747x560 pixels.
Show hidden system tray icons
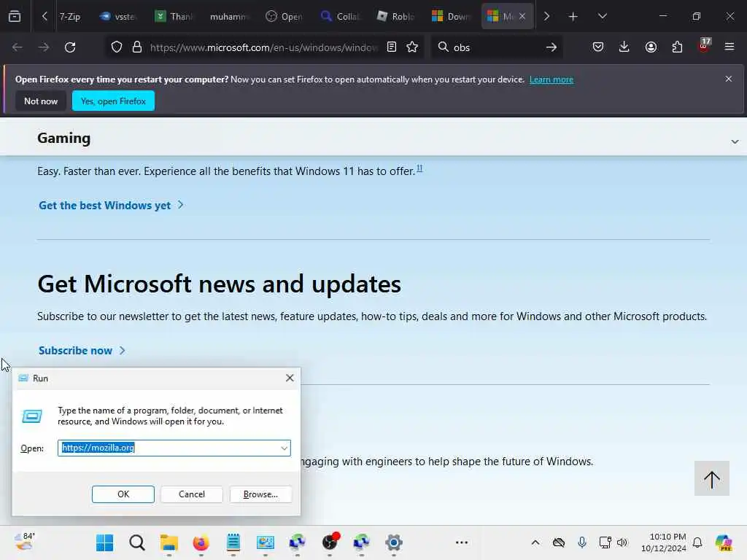click(535, 542)
